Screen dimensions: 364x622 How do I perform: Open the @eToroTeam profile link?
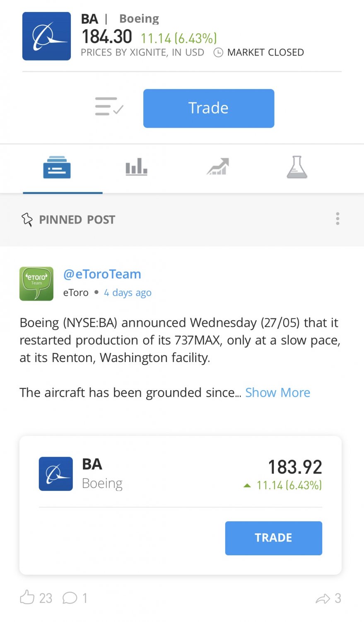tap(102, 274)
